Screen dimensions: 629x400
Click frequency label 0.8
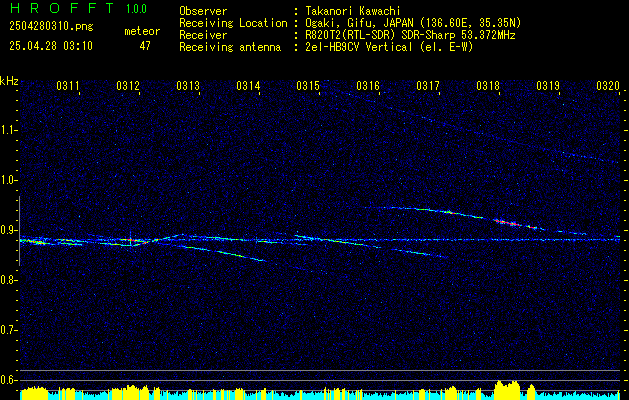point(8,280)
